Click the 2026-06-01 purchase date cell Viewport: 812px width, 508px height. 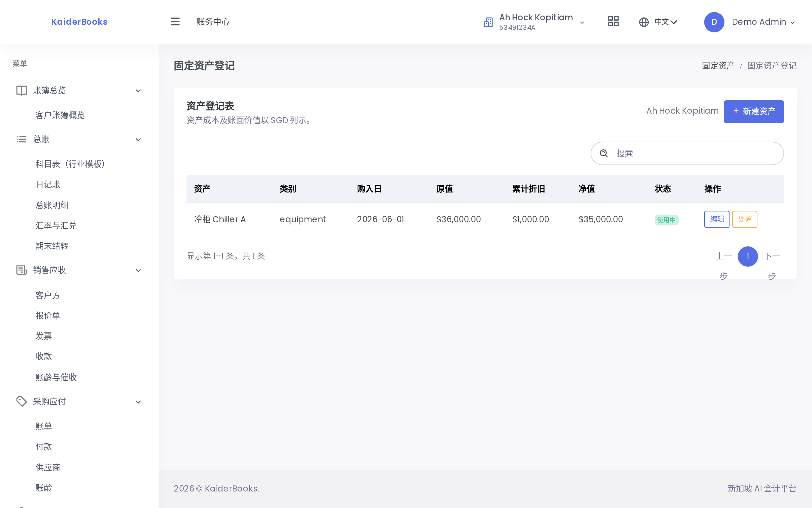point(381,219)
